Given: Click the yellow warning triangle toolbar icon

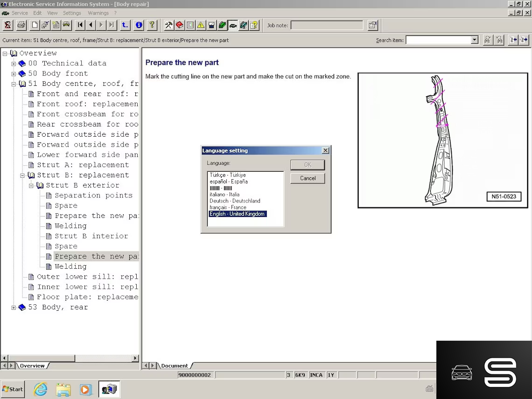Looking at the screenshot, I should (x=201, y=25).
